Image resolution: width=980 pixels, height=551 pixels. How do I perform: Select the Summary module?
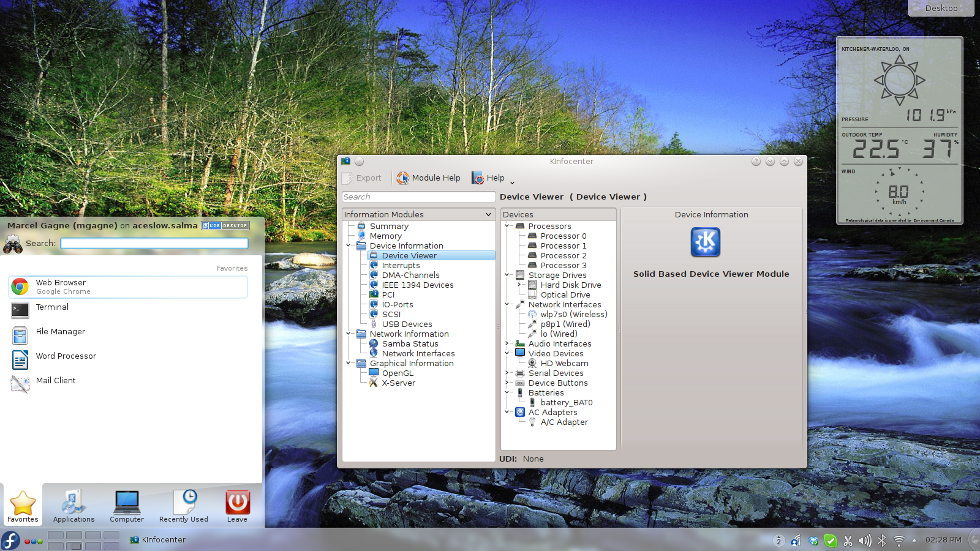(389, 227)
